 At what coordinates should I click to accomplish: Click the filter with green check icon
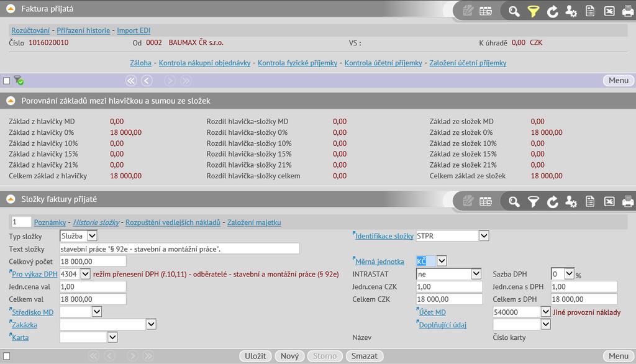pos(18,80)
